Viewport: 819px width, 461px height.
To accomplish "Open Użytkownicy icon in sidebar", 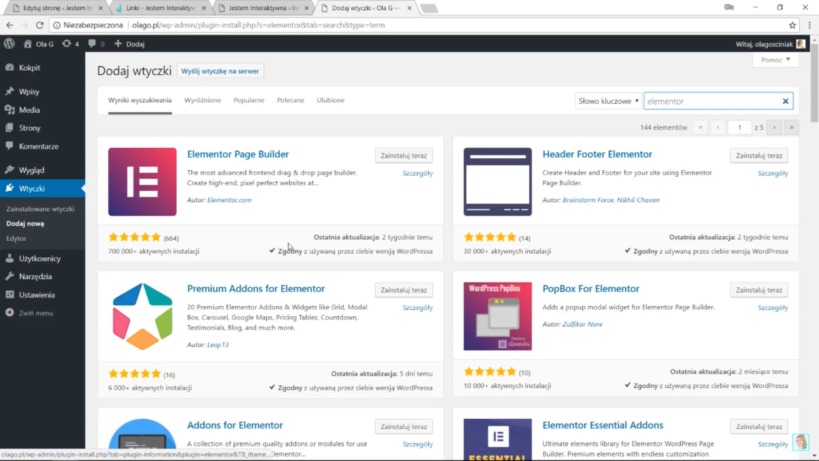I will tap(9, 258).
